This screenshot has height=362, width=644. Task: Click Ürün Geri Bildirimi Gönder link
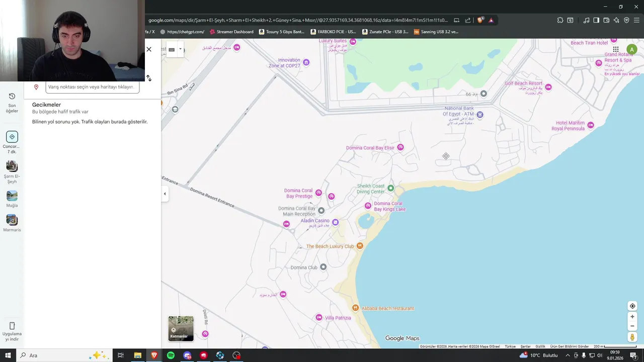tap(570, 346)
